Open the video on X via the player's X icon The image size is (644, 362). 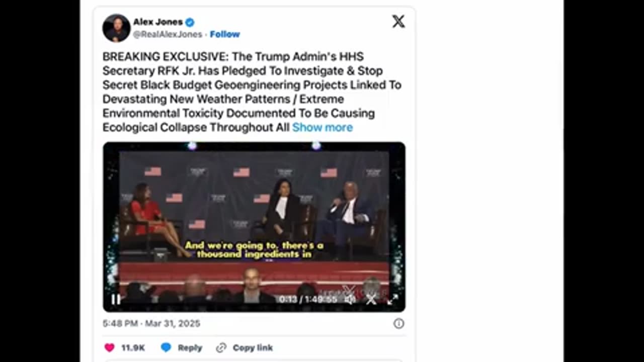pyautogui.click(x=371, y=300)
